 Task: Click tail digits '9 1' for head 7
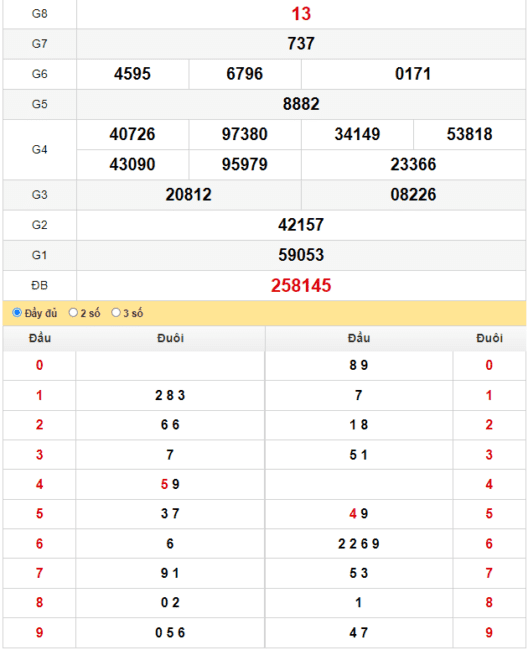(170, 573)
